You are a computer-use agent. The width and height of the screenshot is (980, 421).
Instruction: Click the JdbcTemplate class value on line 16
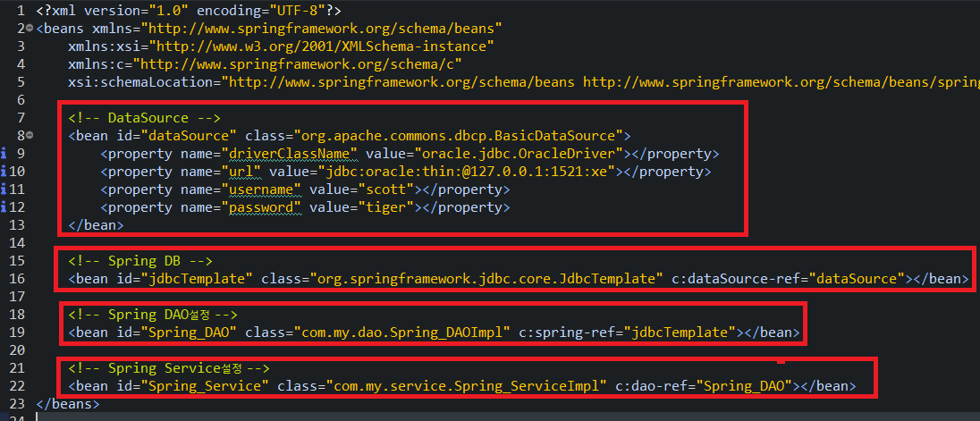pos(486,279)
